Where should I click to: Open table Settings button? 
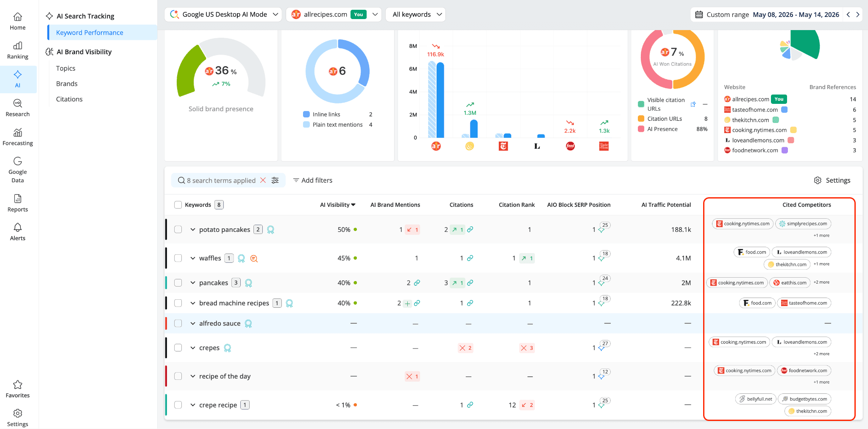[x=832, y=180]
